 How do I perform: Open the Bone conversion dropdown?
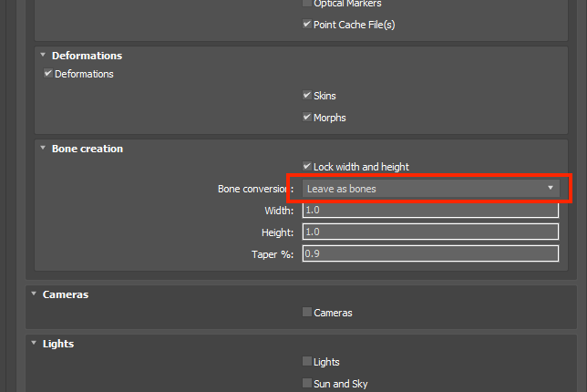click(x=431, y=189)
